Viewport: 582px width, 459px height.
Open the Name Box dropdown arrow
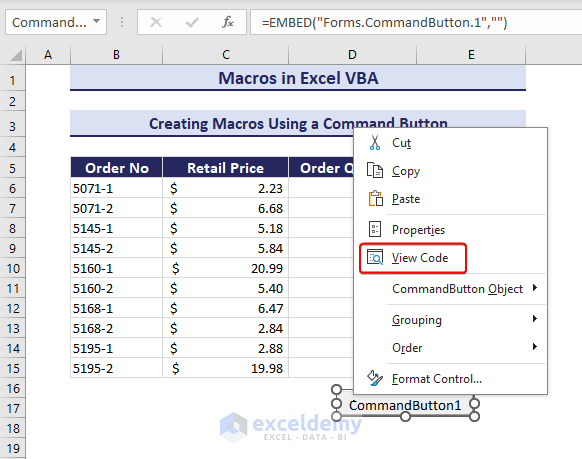coord(97,21)
